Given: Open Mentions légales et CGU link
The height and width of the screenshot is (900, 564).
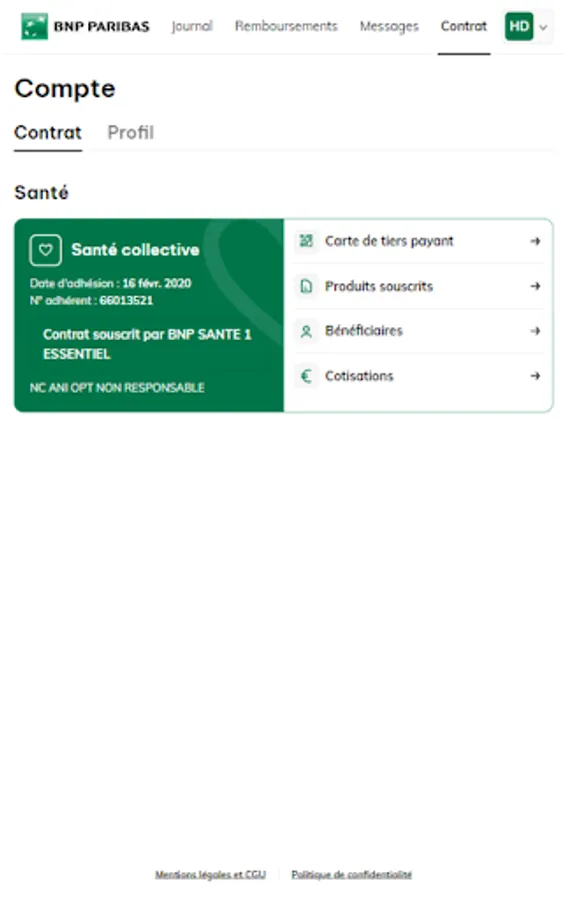Looking at the screenshot, I should pyautogui.click(x=211, y=875).
